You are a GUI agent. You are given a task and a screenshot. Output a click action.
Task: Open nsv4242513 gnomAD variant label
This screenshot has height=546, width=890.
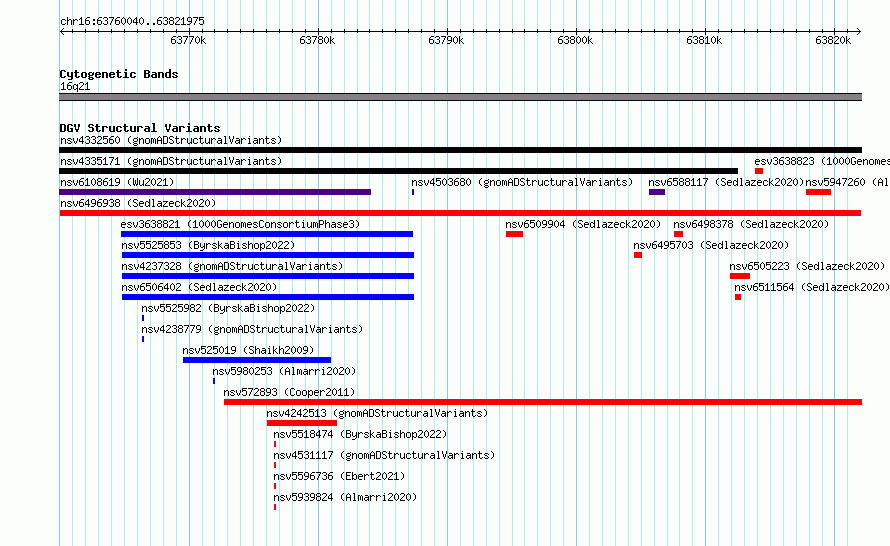(377, 413)
